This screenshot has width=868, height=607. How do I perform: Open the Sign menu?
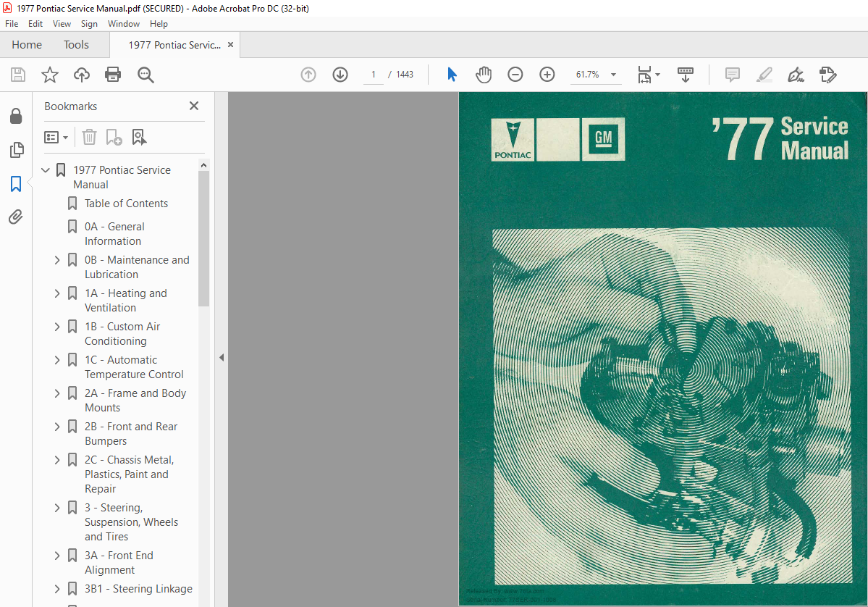(89, 24)
